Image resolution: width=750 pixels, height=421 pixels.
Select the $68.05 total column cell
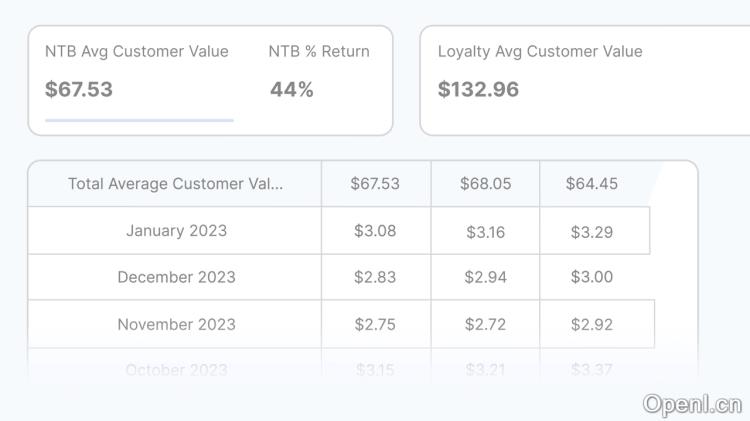[x=485, y=184]
